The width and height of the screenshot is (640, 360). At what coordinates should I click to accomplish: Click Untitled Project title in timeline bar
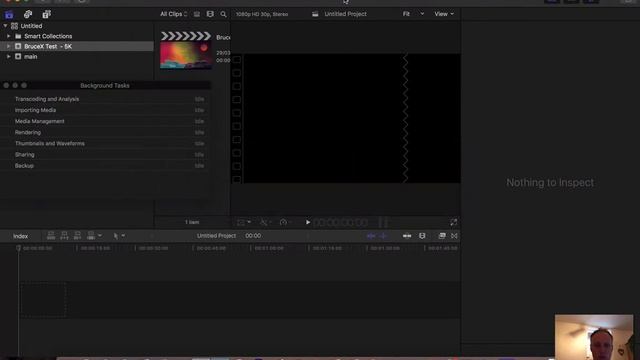(x=216, y=236)
